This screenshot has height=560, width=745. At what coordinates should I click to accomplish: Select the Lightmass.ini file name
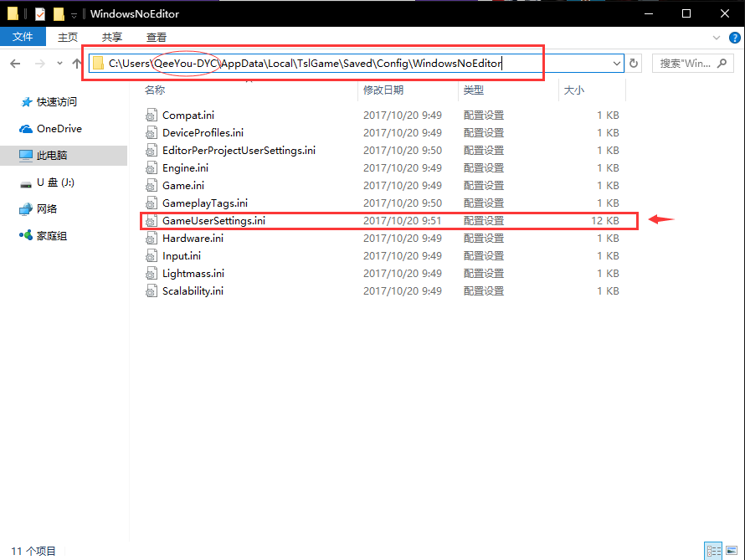193,274
